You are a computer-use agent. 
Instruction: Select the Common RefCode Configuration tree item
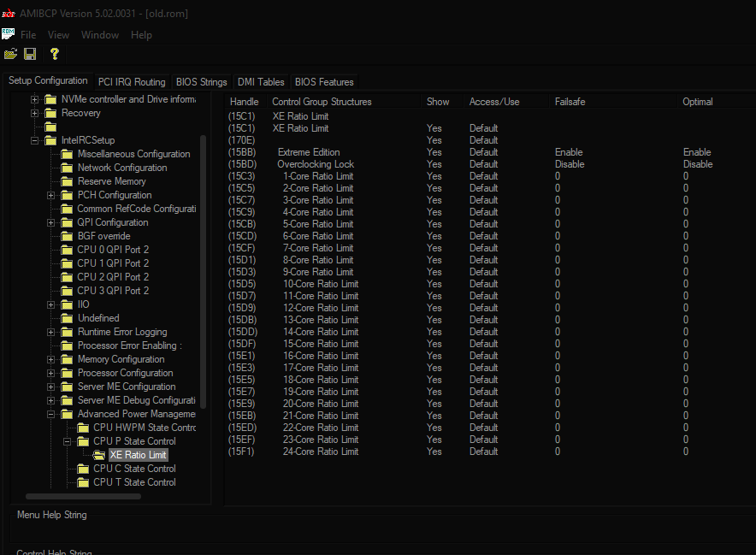pyautogui.click(x=137, y=209)
